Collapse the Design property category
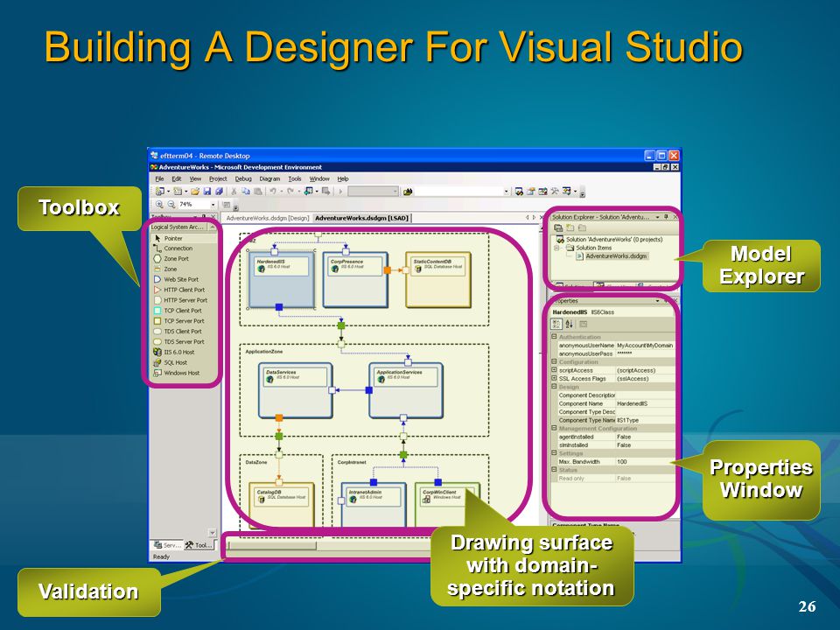 pos(555,386)
